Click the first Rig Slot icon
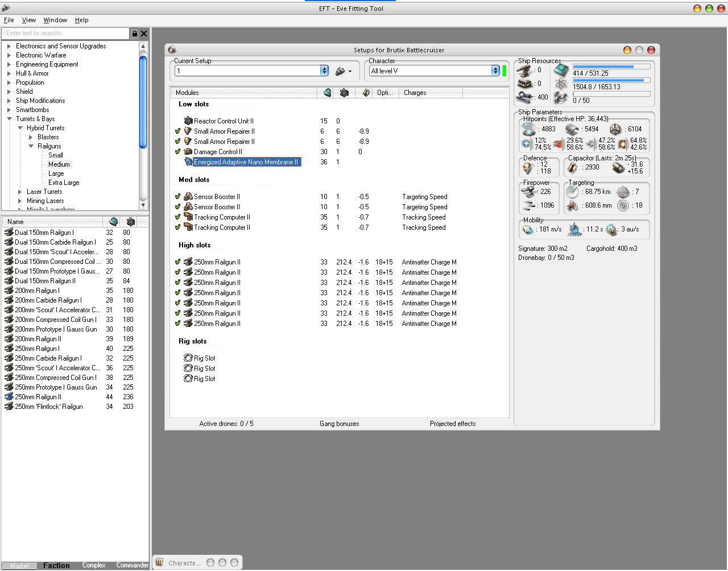 [188, 358]
